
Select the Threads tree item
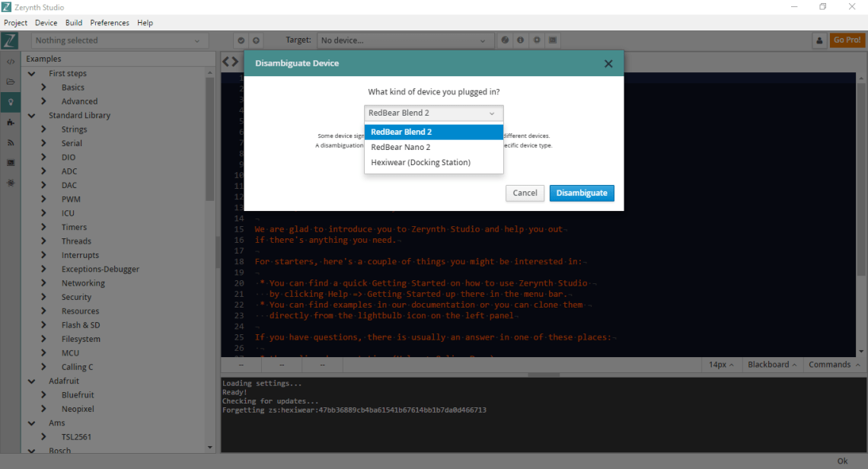[76, 241]
